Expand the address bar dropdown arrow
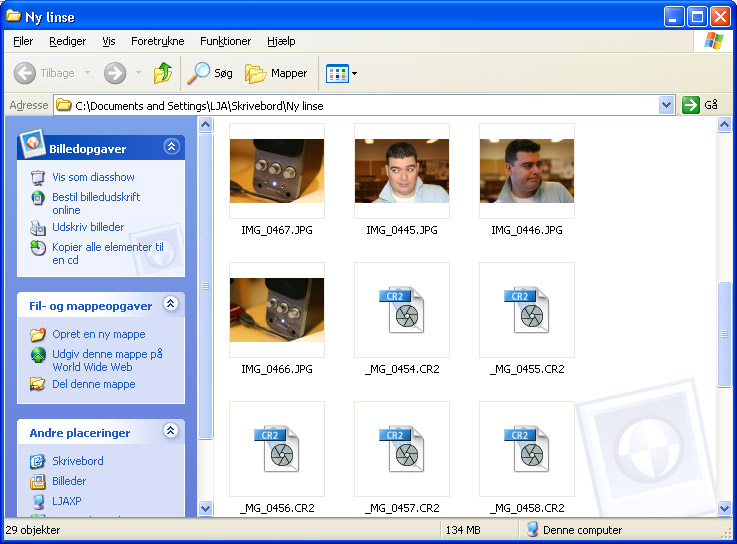Viewport: 737px width, 544px height. pyautogui.click(x=667, y=105)
